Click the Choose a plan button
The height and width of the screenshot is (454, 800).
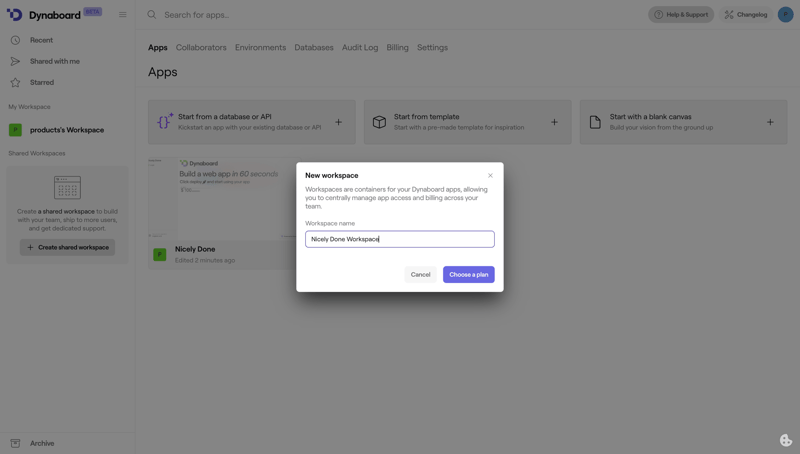[x=468, y=274]
